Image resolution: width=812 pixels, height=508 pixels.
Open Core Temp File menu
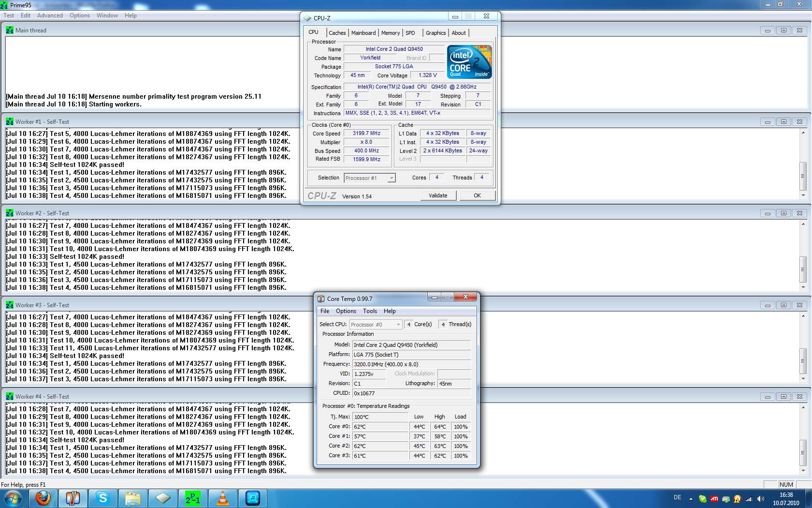tap(325, 311)
